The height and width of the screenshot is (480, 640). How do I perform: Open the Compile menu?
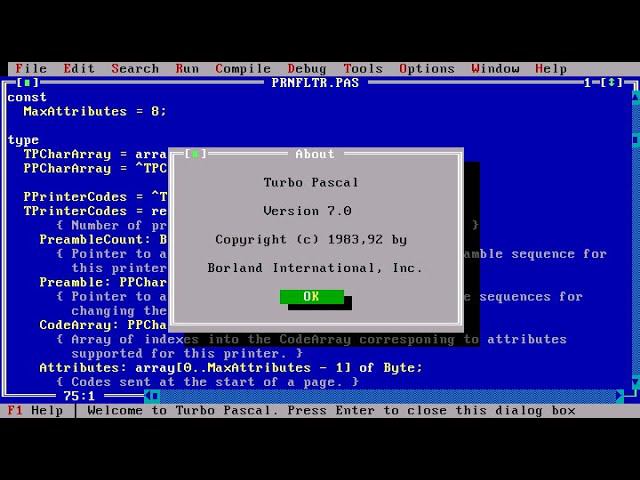[x=243, y=69]
